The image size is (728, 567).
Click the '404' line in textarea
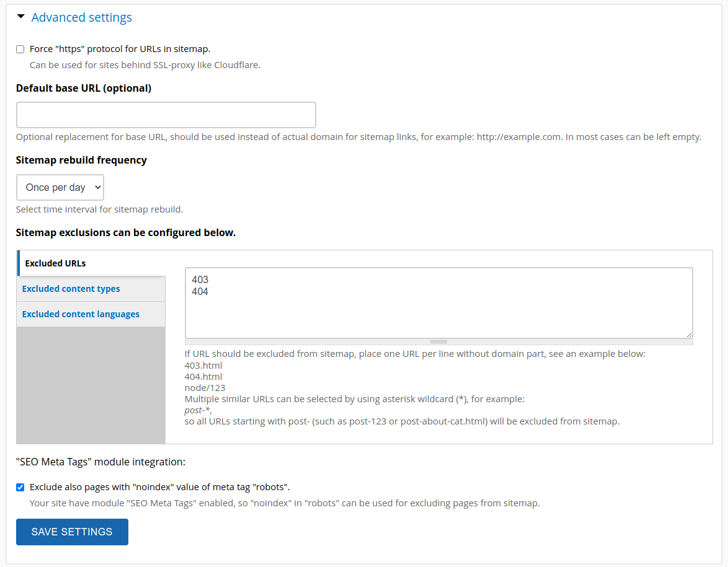(200, 291)
